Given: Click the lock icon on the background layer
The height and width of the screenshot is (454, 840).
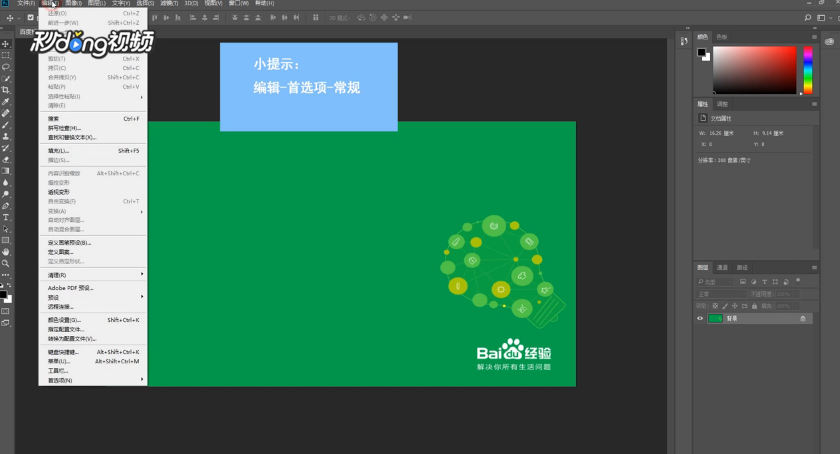Looking at the screenshot, I should 802,318.
